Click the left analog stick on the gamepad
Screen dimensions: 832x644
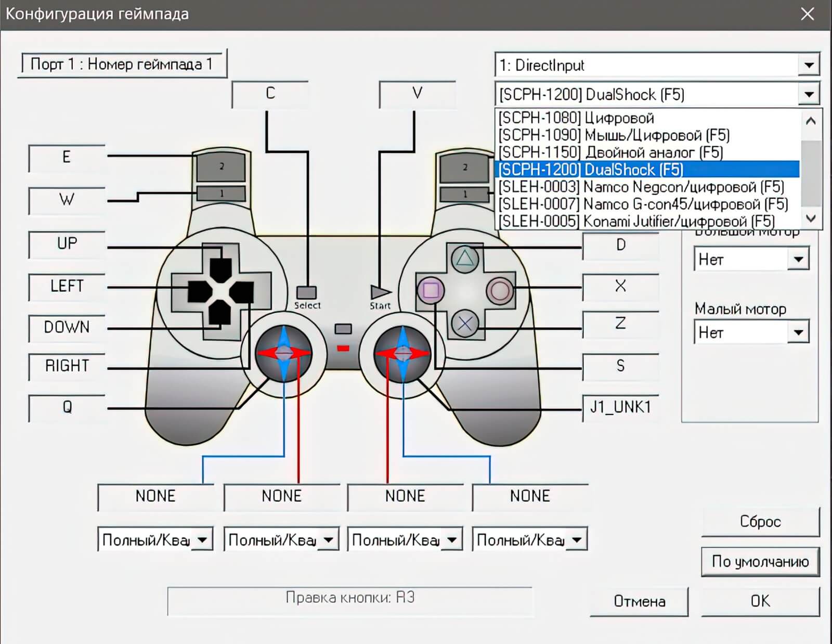283,353
